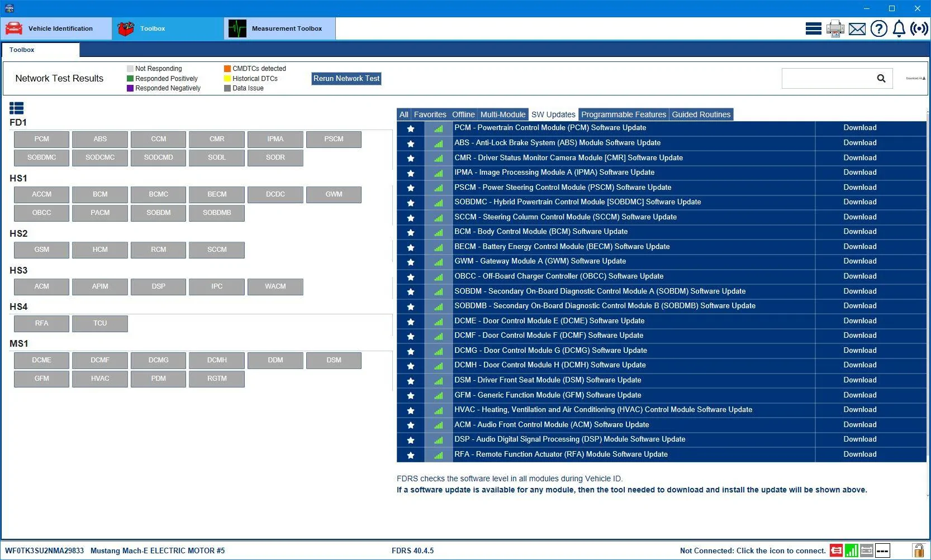
Task: Toggle the favorite star for PSCM Software Update
Action: [x=411, y=188]
